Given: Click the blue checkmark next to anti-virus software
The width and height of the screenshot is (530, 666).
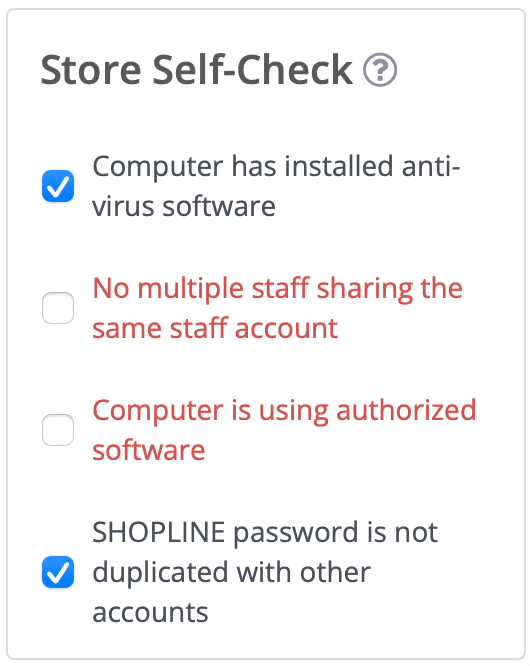Looking at the screenshot, I should point(58,186).
